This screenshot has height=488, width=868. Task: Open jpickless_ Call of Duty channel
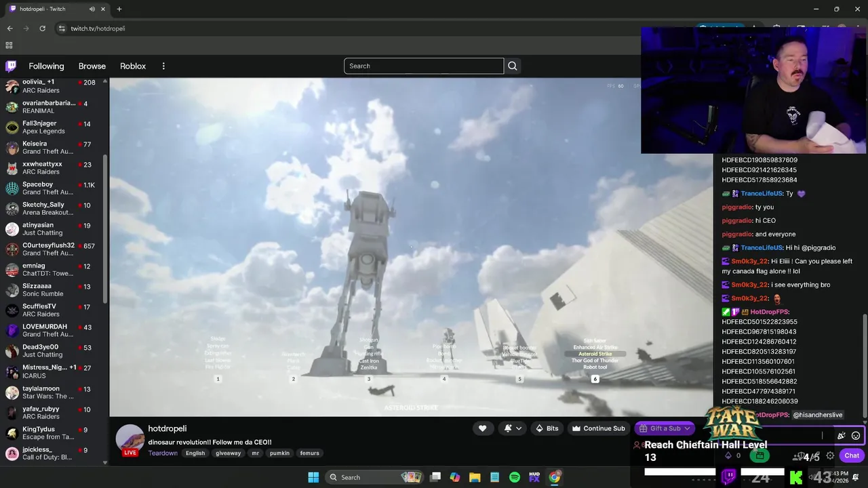(54, 453)
